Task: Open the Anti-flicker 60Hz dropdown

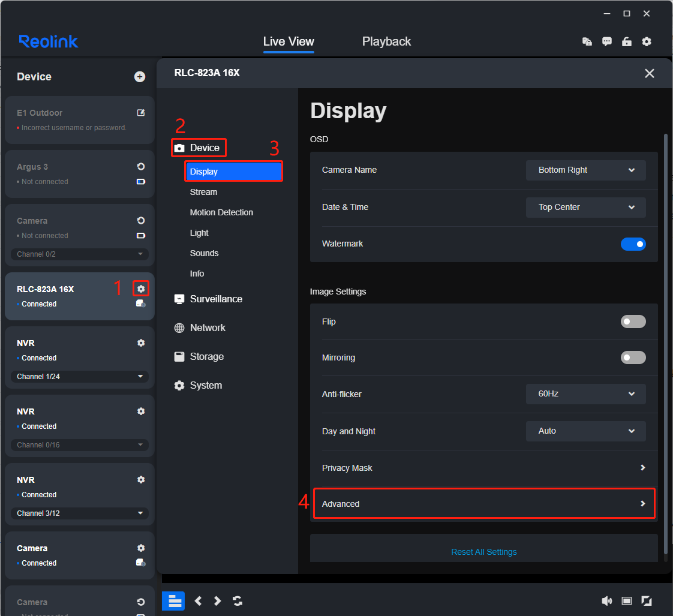Action: tap(586, 394)
